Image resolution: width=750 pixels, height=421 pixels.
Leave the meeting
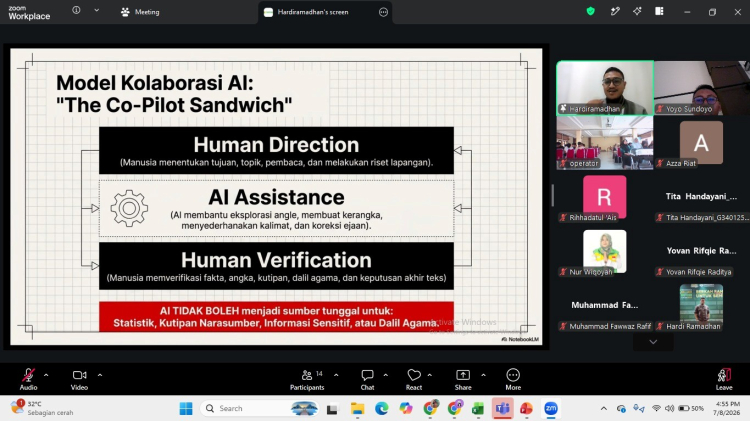pos(724,379)
